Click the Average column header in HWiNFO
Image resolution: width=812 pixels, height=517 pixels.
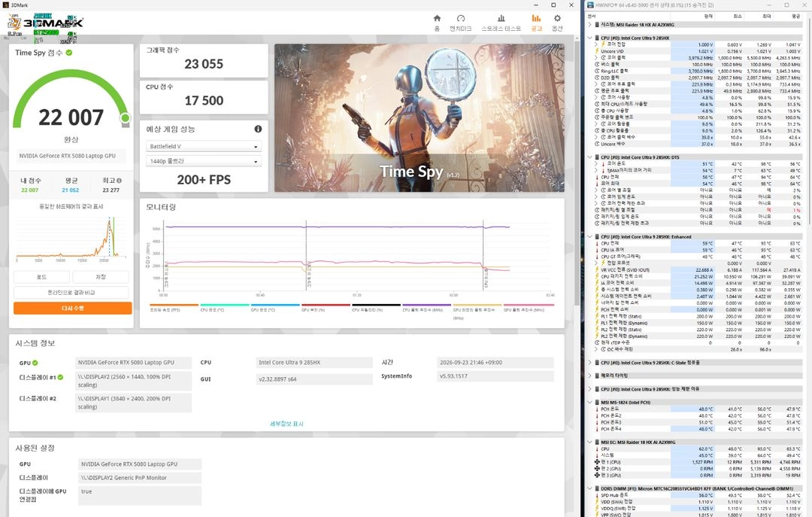click(x=796, y=16)
